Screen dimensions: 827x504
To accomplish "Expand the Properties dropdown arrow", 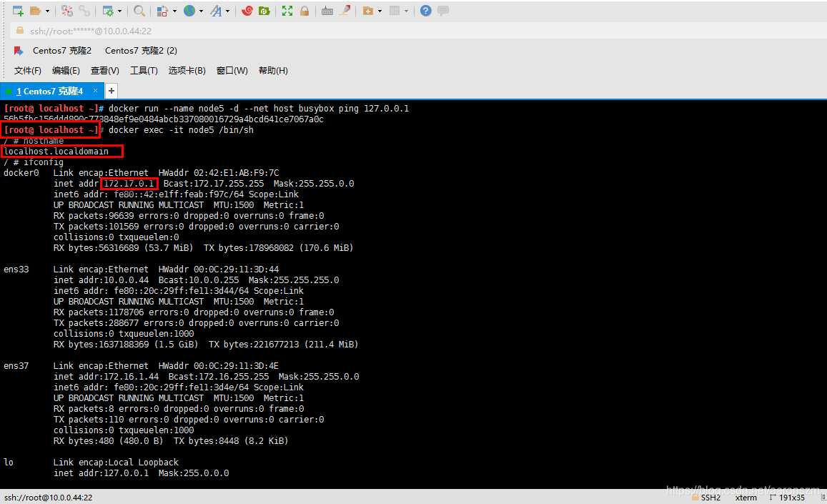I will pos(119,11).
